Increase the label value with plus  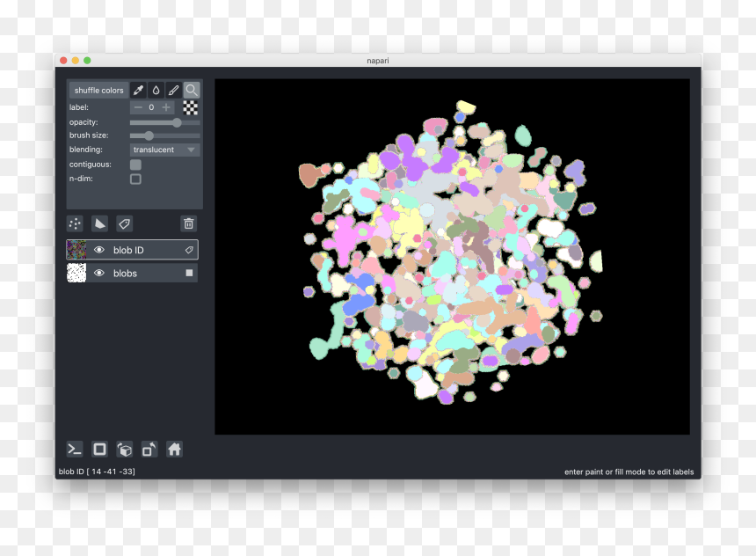click(166, 107)
